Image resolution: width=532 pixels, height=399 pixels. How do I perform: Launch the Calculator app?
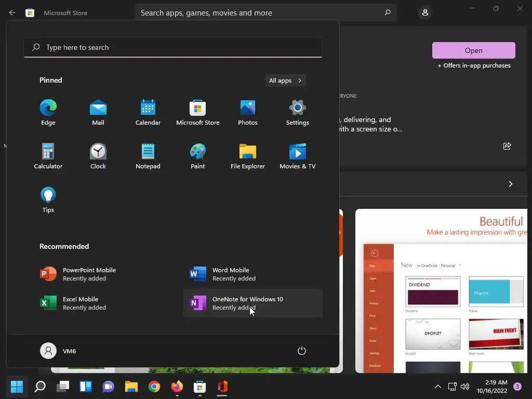(48, 156)
